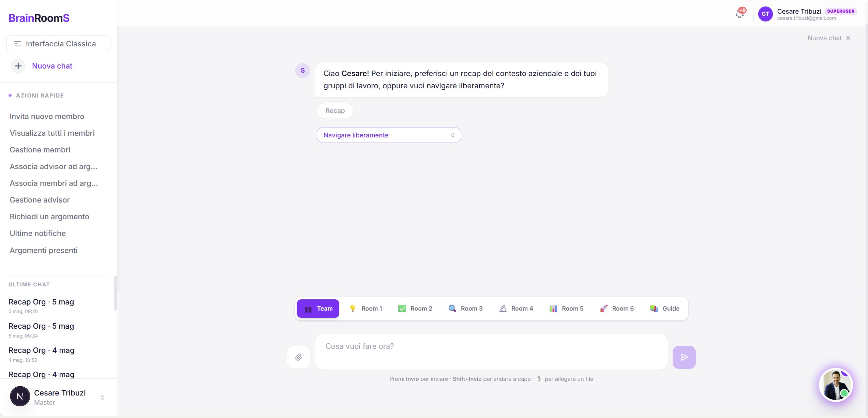Screen dimensions: 868x418
Task: Click the N avatar in the sidebar footer
Action: [x=20, y=396]
